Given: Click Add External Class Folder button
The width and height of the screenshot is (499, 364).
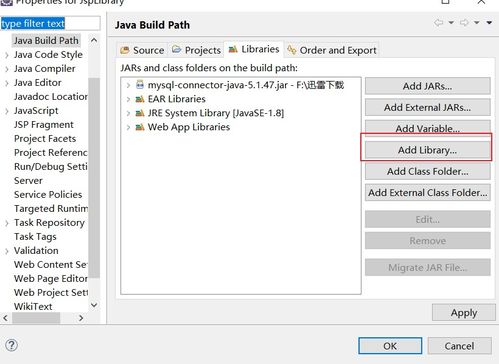Looking at the screenshot, I should [x=428, y=193].
